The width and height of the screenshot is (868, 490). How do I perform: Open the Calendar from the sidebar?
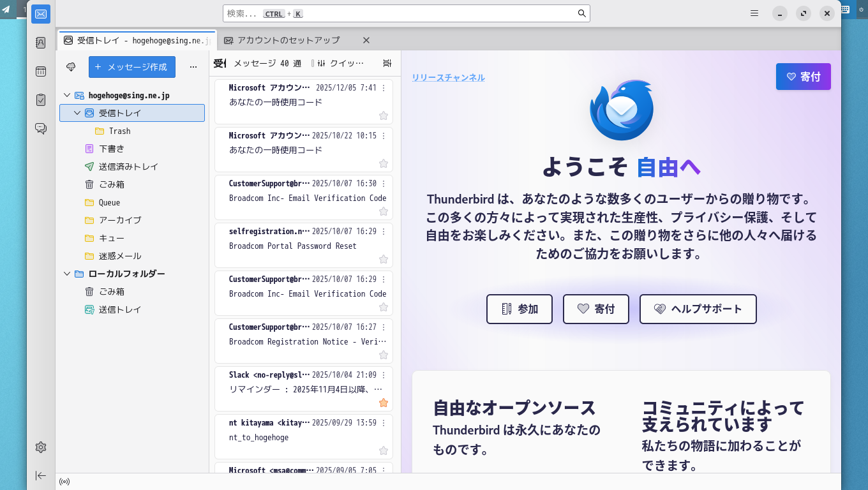(41, 71)
